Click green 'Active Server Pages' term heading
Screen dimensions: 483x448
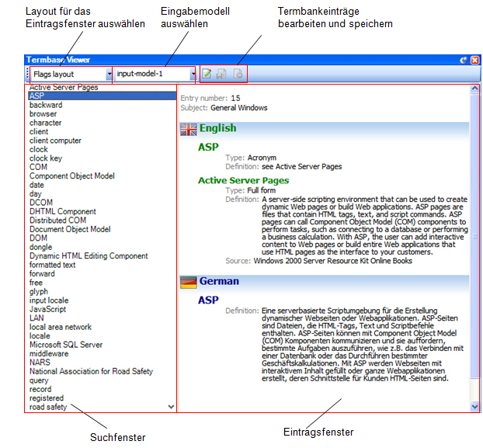(x=243, y=181)
